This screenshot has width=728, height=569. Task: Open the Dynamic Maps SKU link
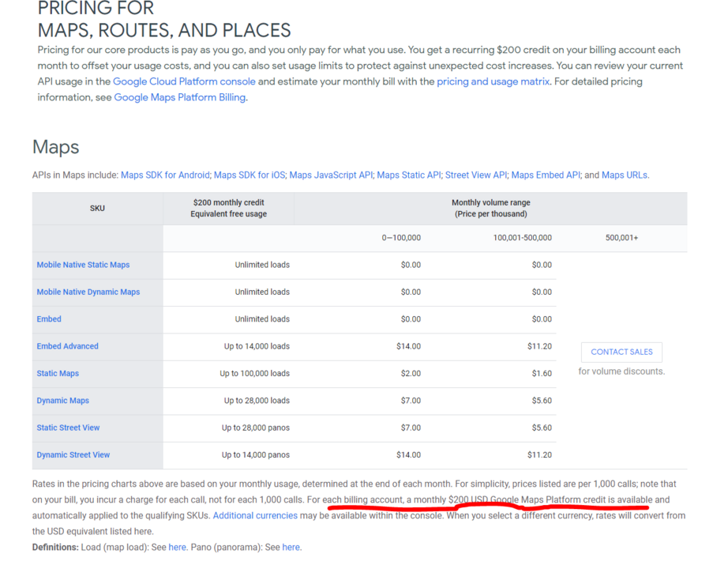(x=62, y=401)
